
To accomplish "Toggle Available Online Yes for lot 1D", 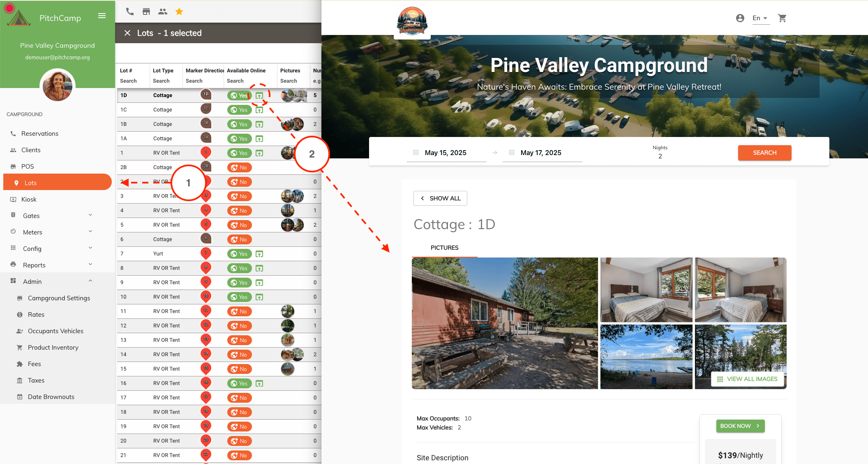I will pyautogui.click(x=239, y=95).
